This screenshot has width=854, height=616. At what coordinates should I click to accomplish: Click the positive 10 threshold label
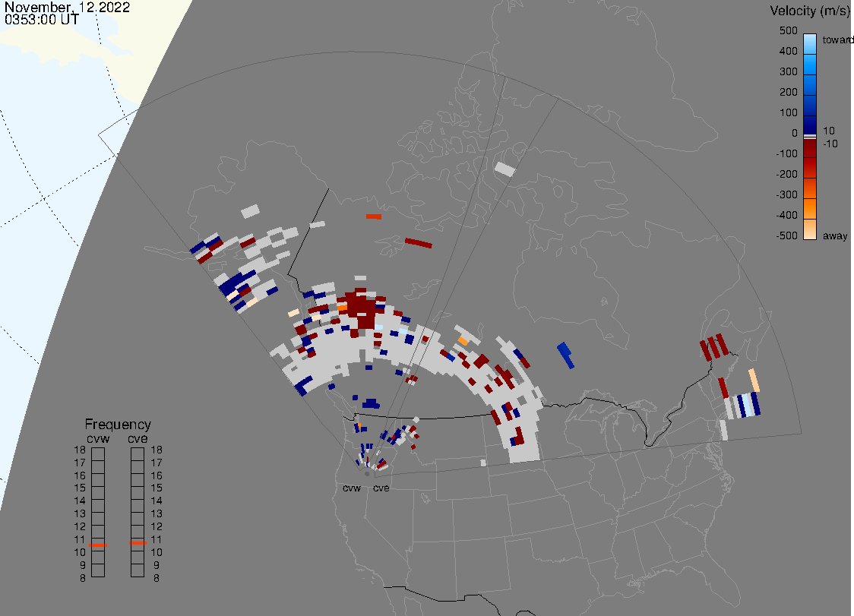point(828,131)
